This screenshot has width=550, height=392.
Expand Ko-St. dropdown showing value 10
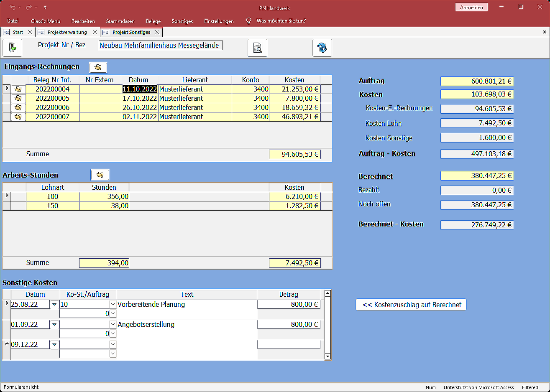(113, 305)
